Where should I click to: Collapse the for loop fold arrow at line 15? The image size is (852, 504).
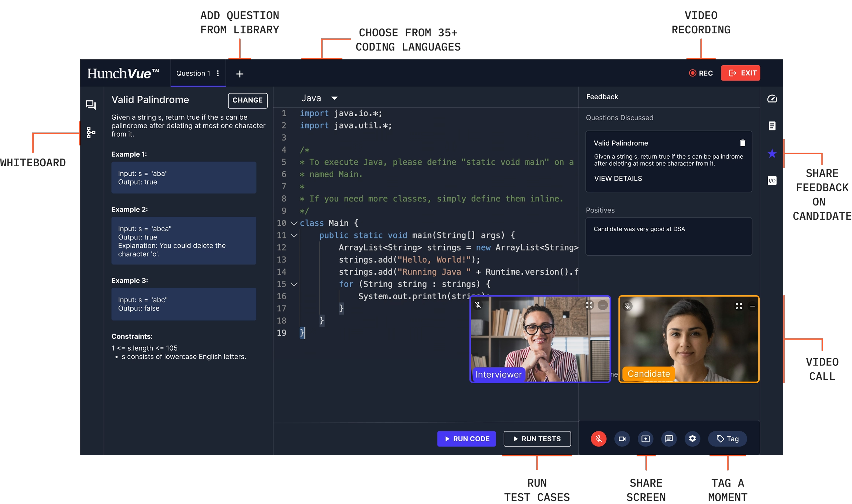pos(294,284)
